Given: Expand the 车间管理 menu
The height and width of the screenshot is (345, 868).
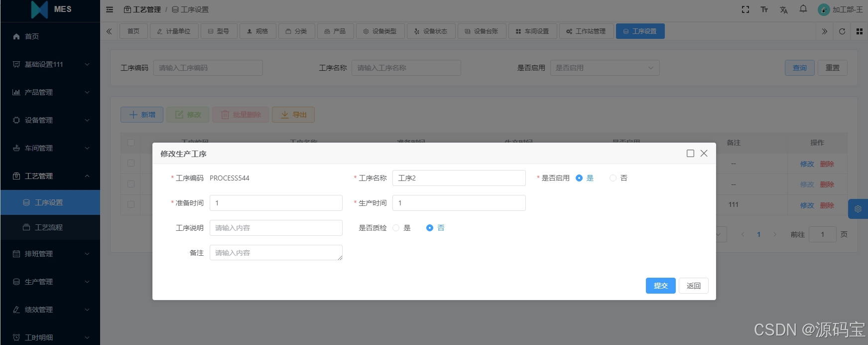Looking at the screenshot, I should (x=87, y=148).
